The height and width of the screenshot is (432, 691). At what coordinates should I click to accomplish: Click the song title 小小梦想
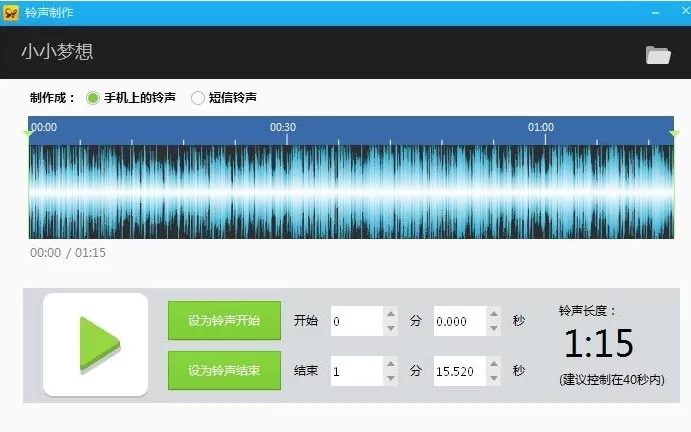[x=57, y=52]
